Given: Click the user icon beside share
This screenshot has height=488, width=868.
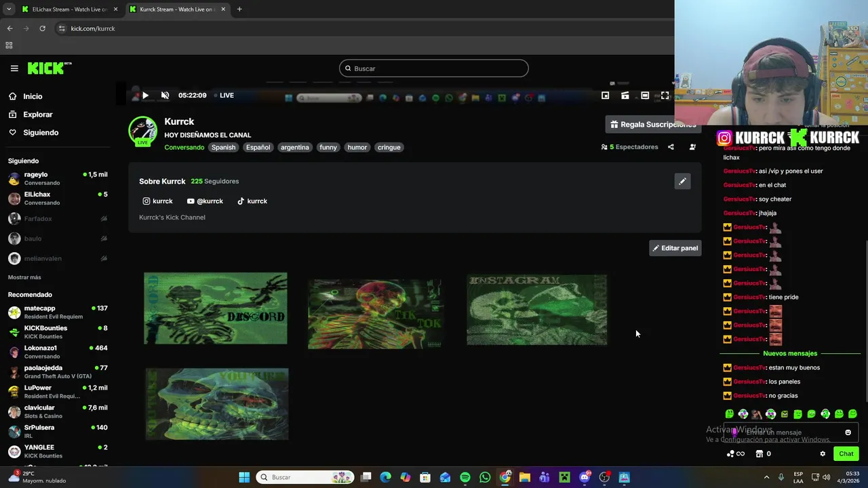Looking at the screenshot, I should click(692, 147).
